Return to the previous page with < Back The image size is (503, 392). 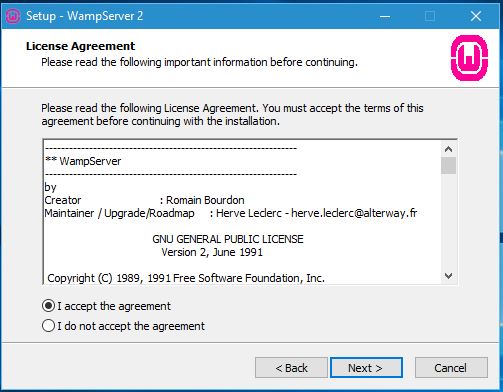click(291, 368)
